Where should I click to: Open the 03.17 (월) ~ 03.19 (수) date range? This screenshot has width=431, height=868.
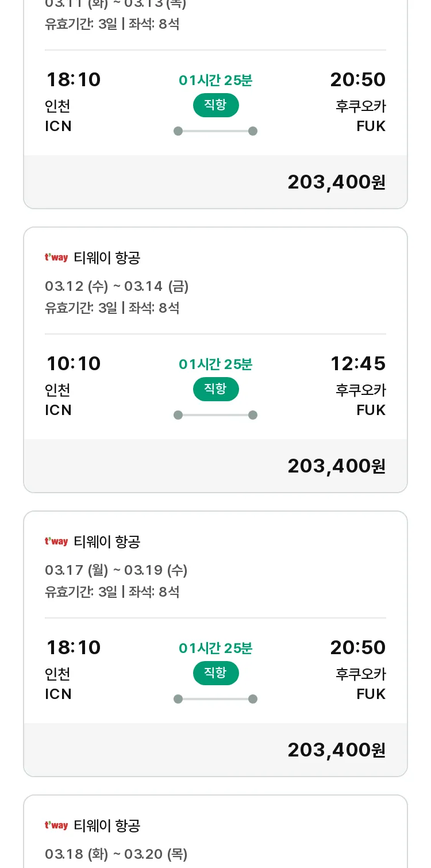(116, 570)
